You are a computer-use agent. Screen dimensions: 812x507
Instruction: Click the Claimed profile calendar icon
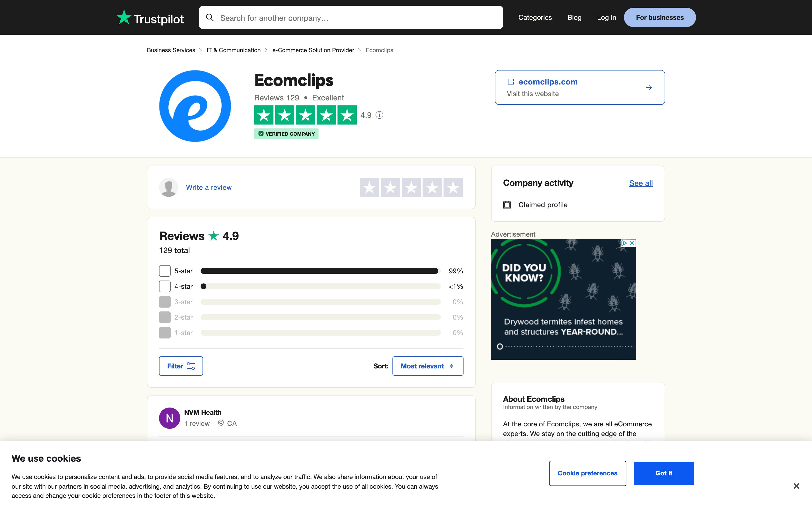point(507,204)
